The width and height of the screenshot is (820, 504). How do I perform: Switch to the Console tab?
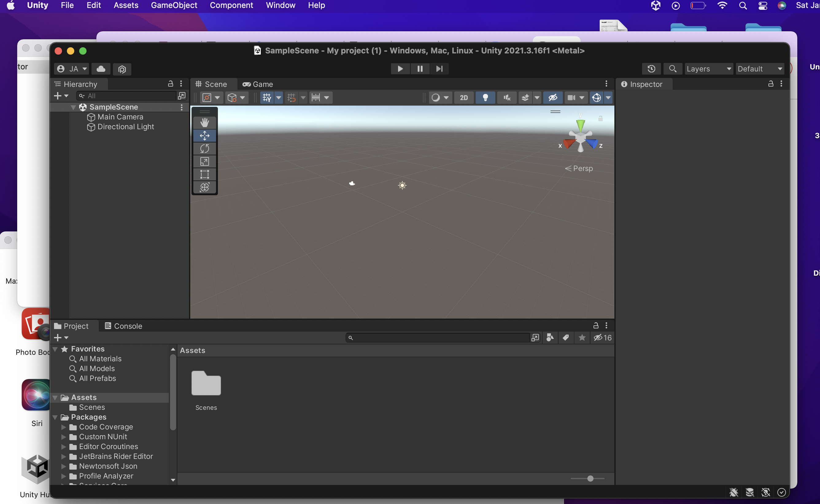(x=124, y=326)
